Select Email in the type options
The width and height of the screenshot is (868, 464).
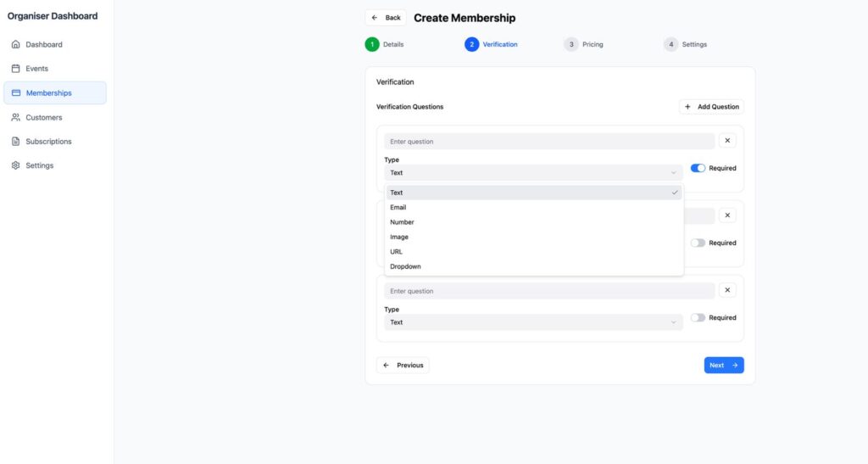point(398,207)
